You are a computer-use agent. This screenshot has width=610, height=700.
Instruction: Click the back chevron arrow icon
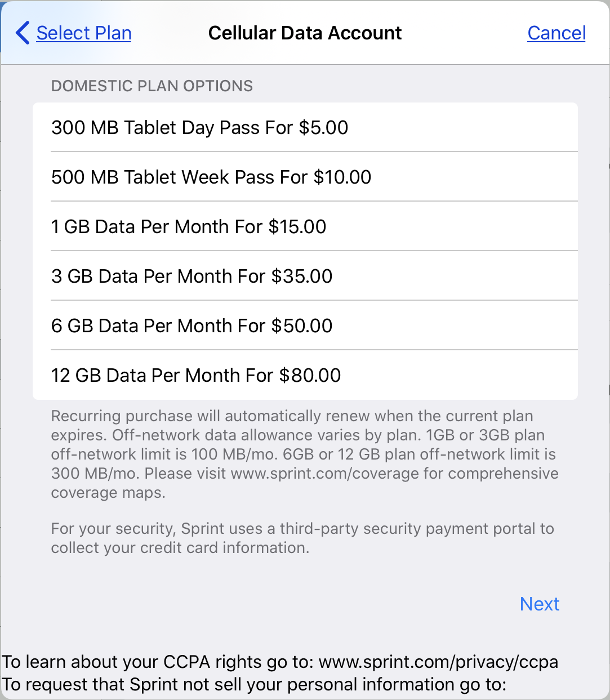point(23,33)
